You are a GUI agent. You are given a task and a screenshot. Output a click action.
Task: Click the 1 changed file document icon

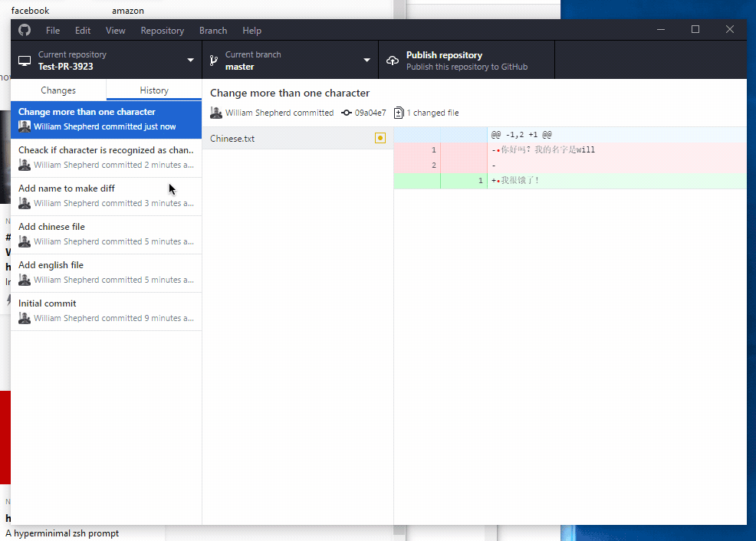click(399, 113)
